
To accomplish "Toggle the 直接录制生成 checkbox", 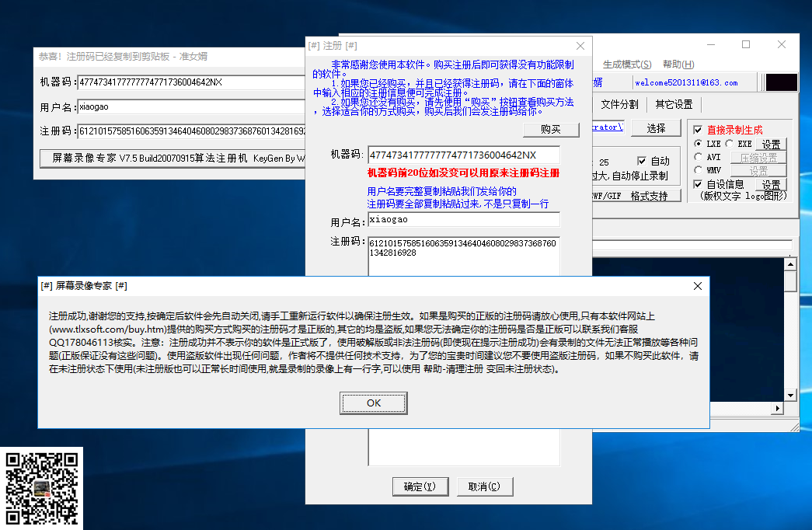I will [699, 130].
